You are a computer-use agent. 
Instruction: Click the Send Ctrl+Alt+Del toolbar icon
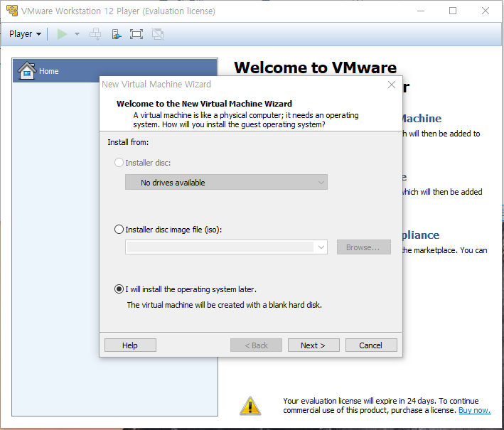coord(95,33)
